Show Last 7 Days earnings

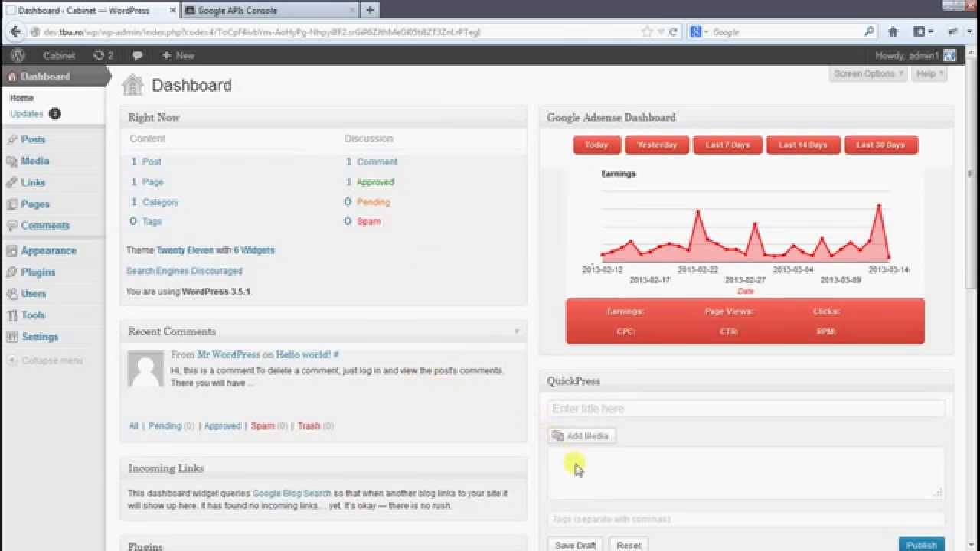(x=727, y=145)
